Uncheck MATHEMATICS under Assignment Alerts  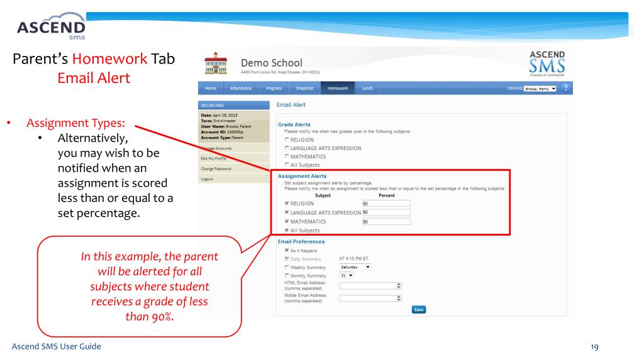click(x=287, y=221)
